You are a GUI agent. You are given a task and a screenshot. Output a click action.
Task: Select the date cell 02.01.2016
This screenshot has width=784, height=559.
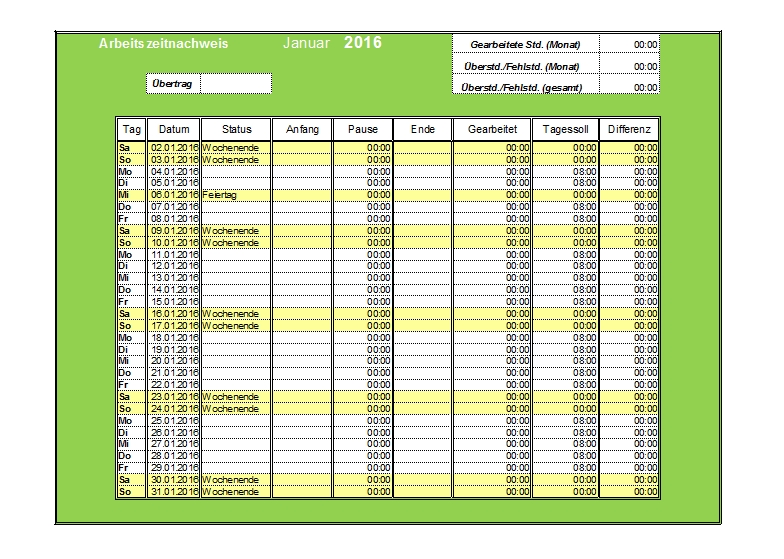click(174, 148)
